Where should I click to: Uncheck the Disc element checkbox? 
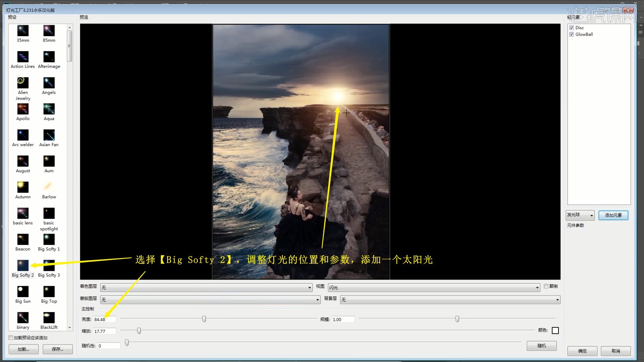point(572,28)
